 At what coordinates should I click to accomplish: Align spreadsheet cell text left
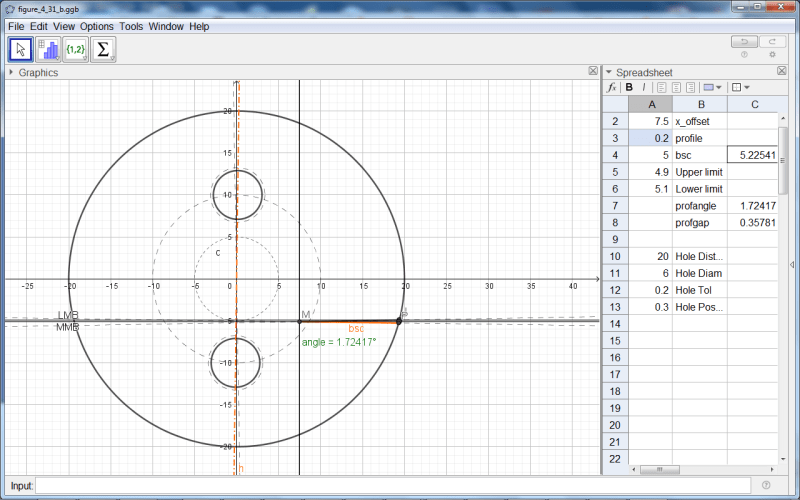point(661,87)
